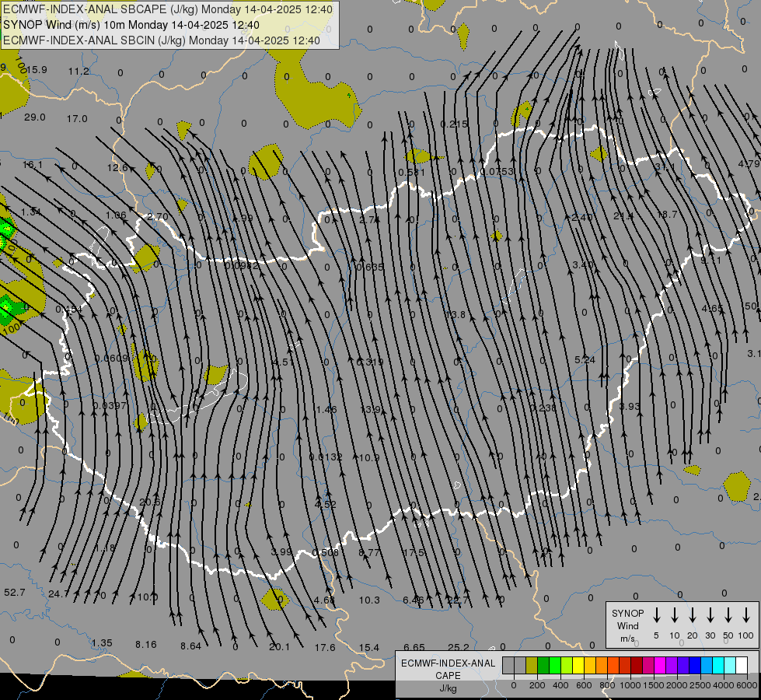The width and height of the screenshot is (761, 700).
Task: Click the 'SYNOP Wind m/s' legend title
Action: pyautogui.click(x=627, y=625)
